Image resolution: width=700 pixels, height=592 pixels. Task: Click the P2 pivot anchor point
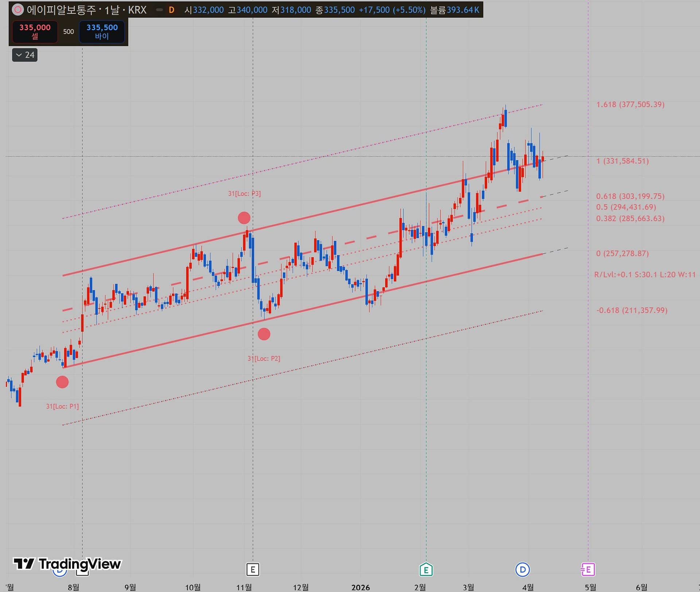pos(264,334)
